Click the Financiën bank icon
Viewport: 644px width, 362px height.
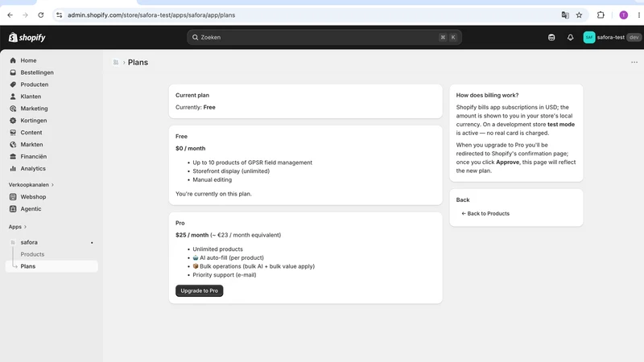[13, 156]
